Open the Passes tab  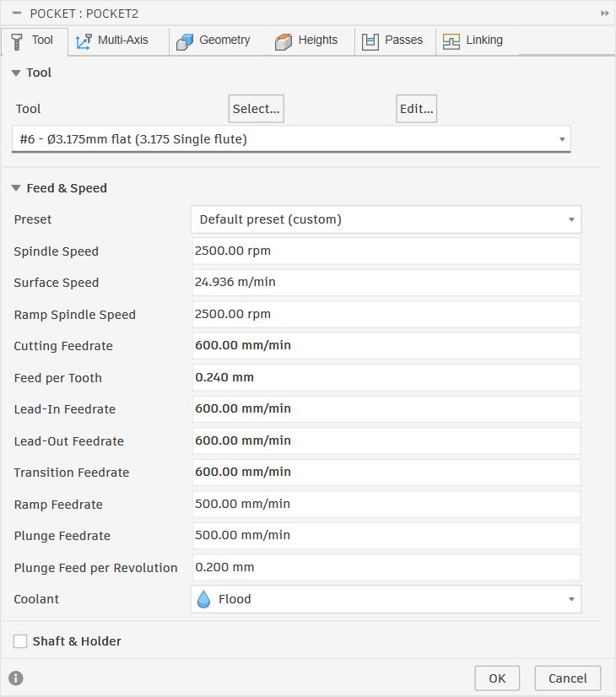click(396, 41)
